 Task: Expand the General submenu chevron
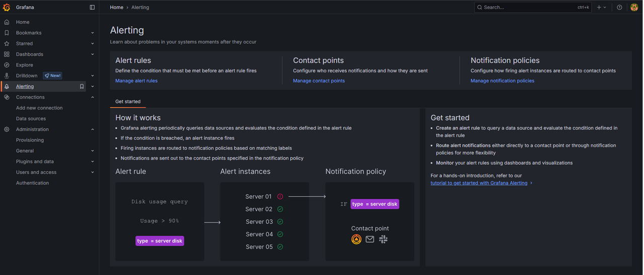coord(93,151)
